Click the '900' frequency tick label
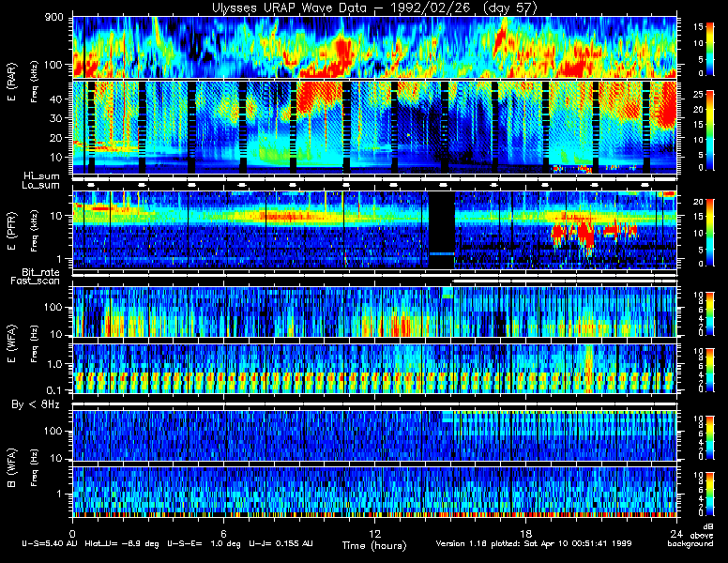This screenshot has width=728, height=563. pos(53,18)
